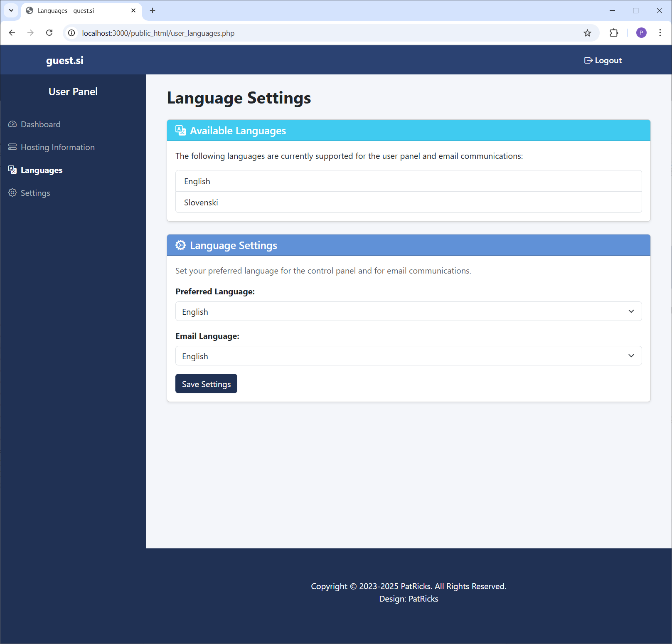Open Languages via its translate icon
The height and width of the screenshot is (644, 672).
pyautogui.click(x=12, y=170)
